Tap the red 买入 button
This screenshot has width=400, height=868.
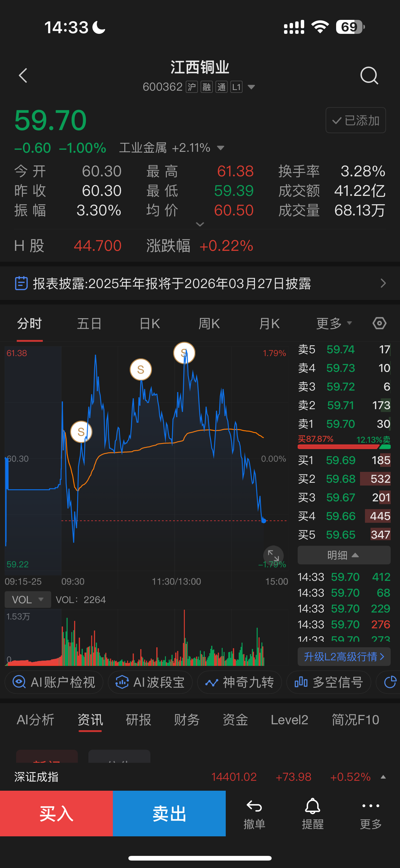tap(56, 813)
